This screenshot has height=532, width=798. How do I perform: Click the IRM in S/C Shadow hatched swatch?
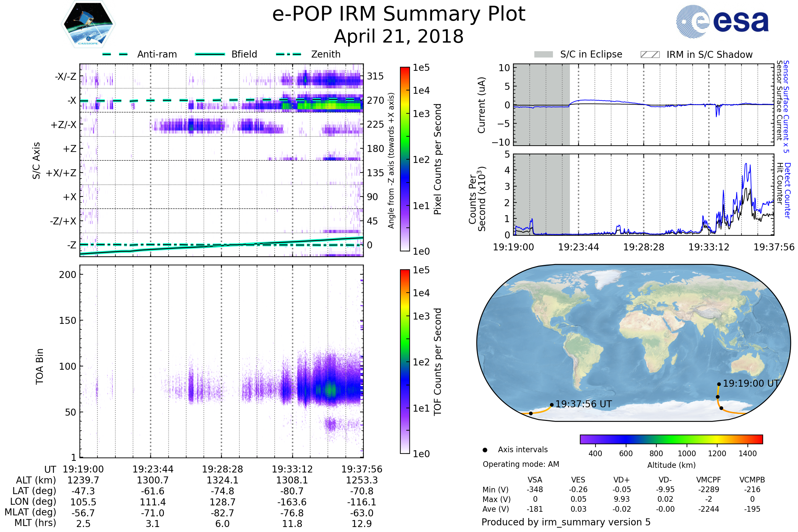pos(650,55)
